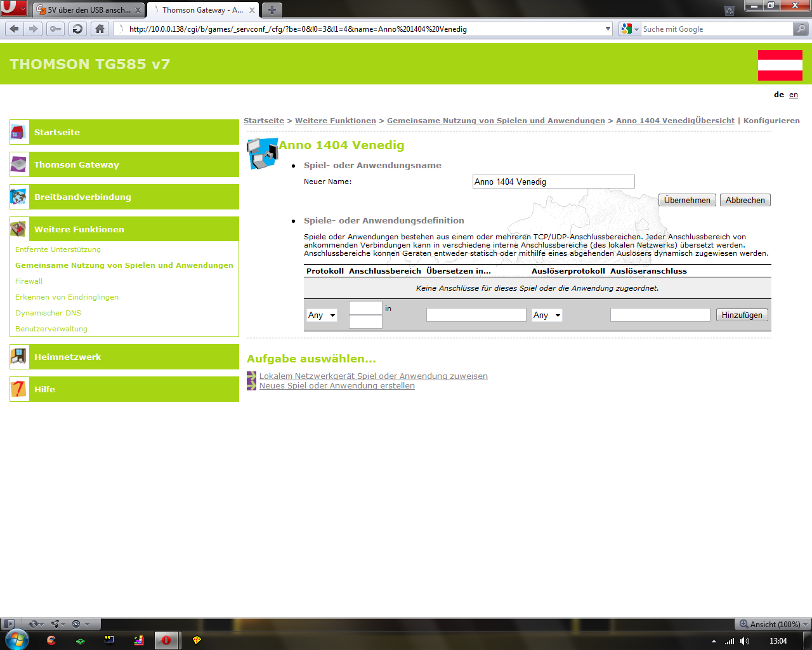
Task: Click the Auslöseranschluss input field
Action: (660, 315)
